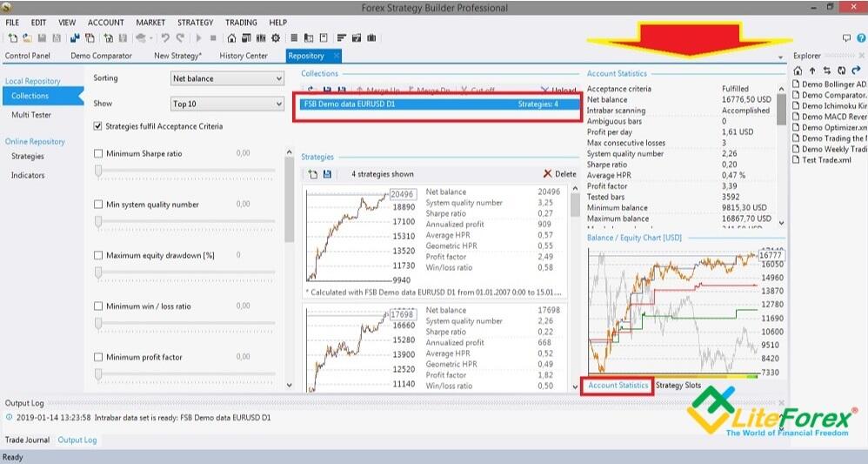The height and width of the screenshot is (464, 868).
Task: Switch to the Demo Comparator tab
Action: tap(101, 56)
